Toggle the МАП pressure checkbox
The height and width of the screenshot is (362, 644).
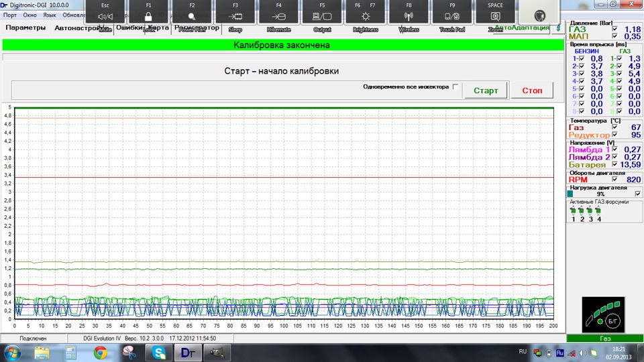click(x=614, y=36)
